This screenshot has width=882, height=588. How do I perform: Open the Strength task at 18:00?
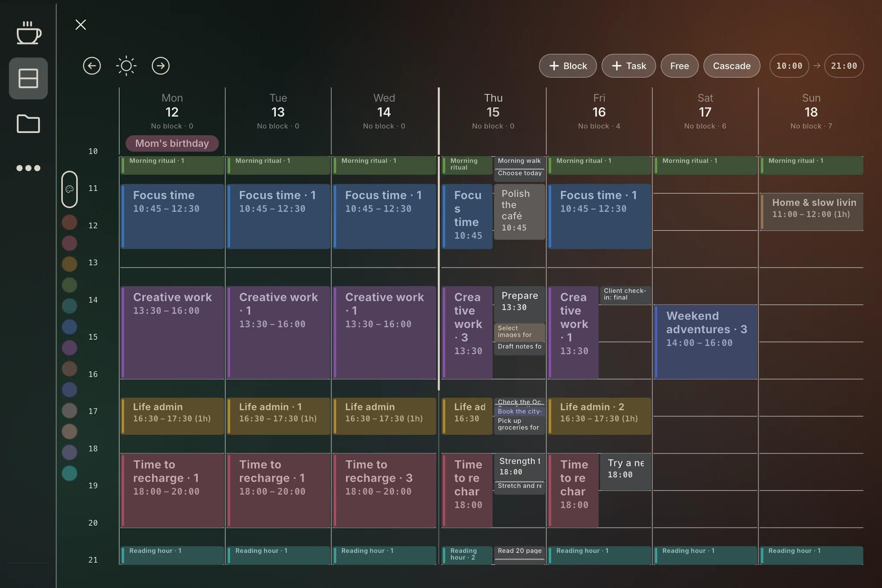519,467
